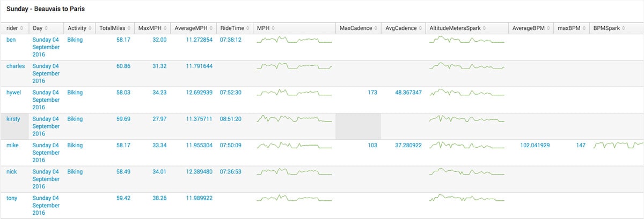Image resolution: width=644 pixels, height=219 pixels.
Task: Click nick's altitude sparkline
Action: [467, 172]
